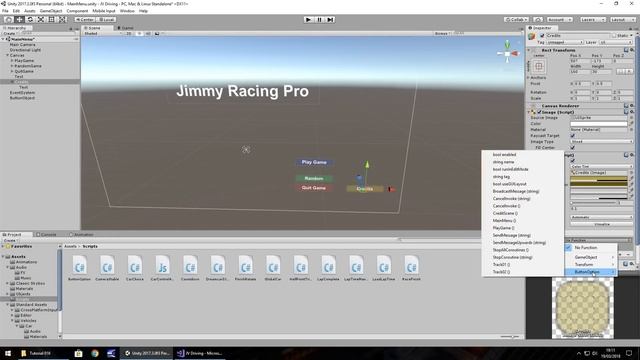Open the Cloud services icon
The width and height of the screenshot is (640, 360).
(x=538, y=19)
